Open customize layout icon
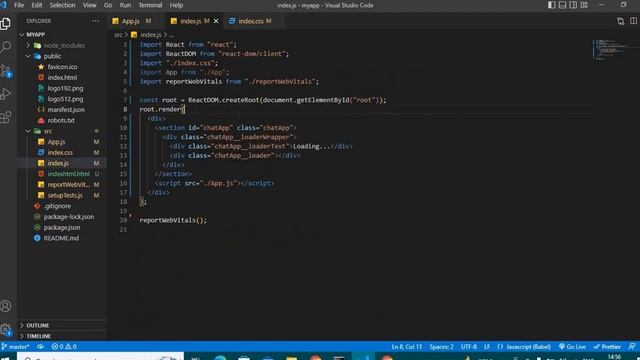 pos(584,5)
